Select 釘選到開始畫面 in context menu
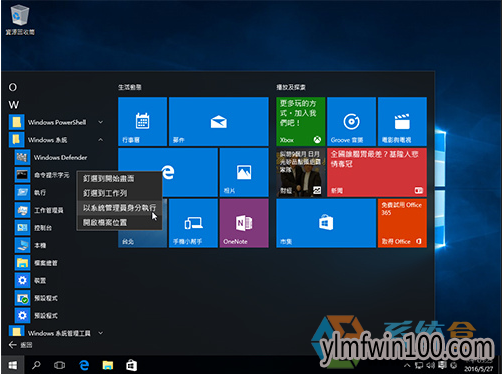The image size is (504, 374). (x=119, y=179)
